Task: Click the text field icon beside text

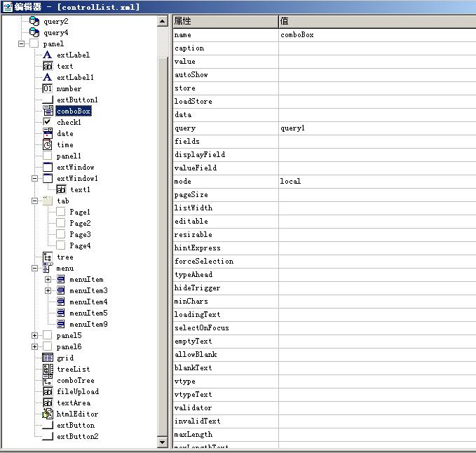Action: point(48,66)
